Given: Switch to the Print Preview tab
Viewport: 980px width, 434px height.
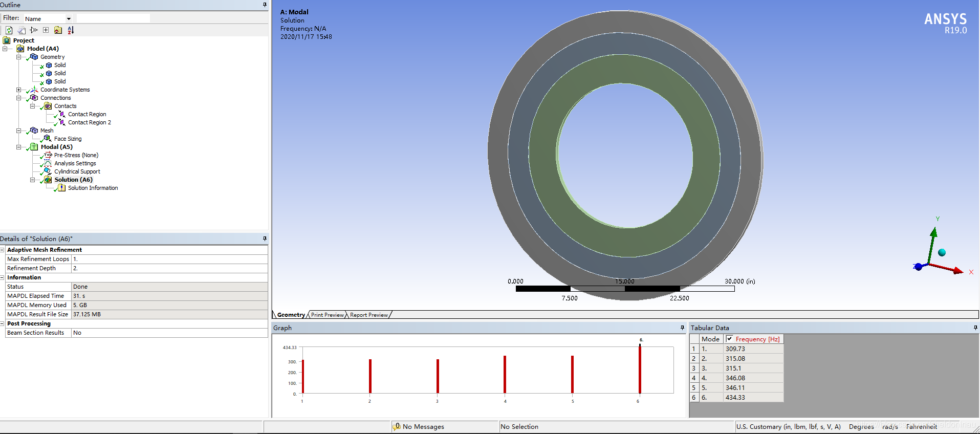Looking at the screenshot, I should coord(328,315).
